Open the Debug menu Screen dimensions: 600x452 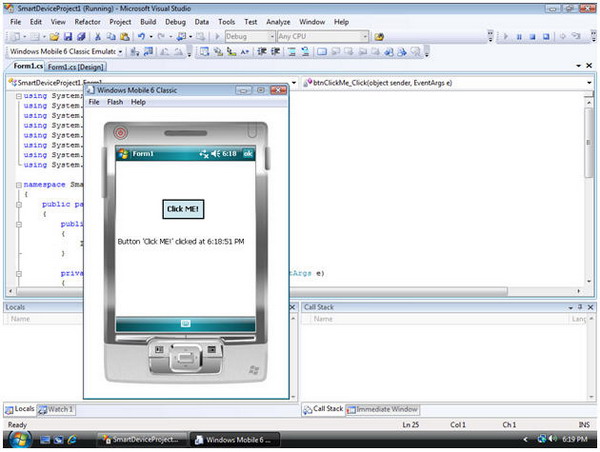tap(175, 22)
